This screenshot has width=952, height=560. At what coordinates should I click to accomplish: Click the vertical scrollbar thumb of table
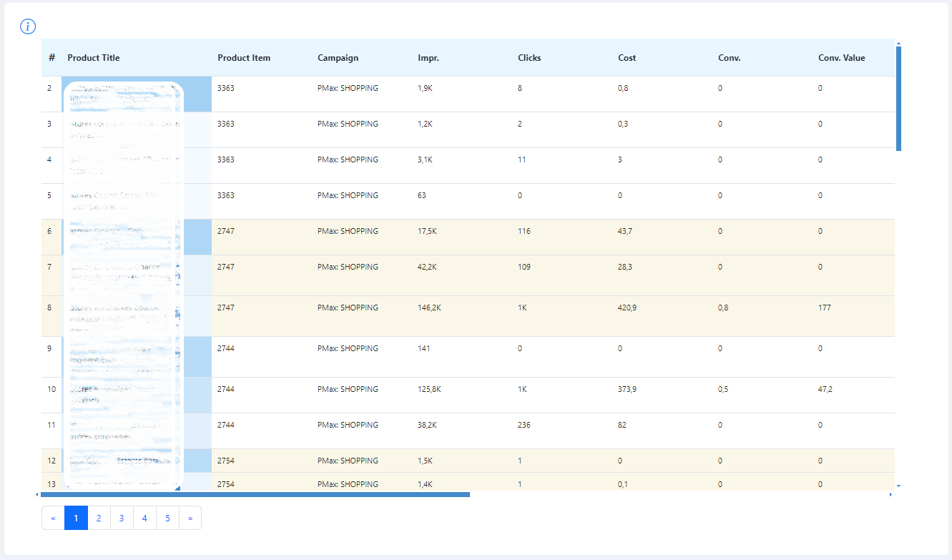898,99
